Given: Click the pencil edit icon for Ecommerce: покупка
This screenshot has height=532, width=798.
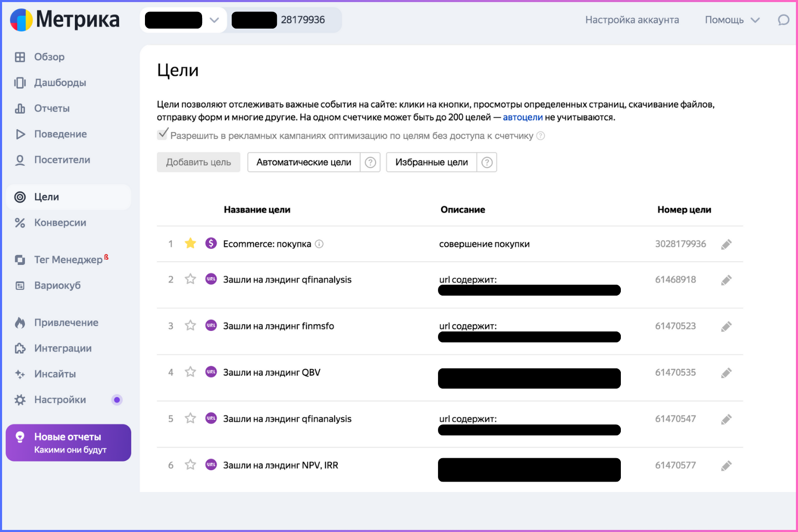Looking at the screenshot, I should pos(726,244).
